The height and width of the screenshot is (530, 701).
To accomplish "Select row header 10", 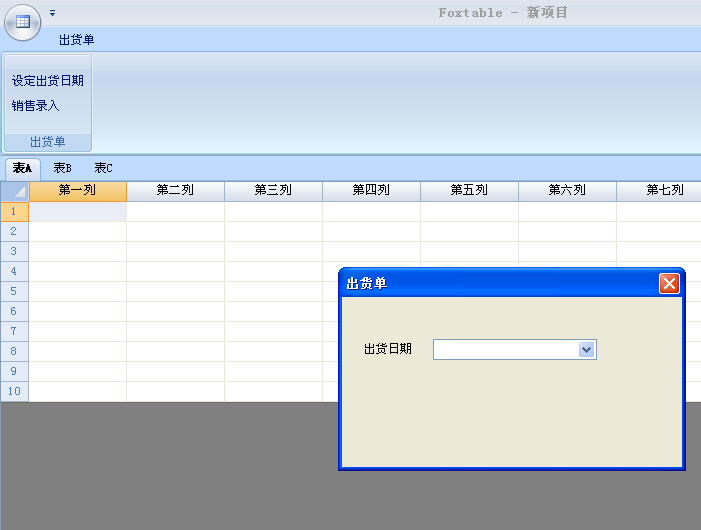I will (x=14, y=391).
